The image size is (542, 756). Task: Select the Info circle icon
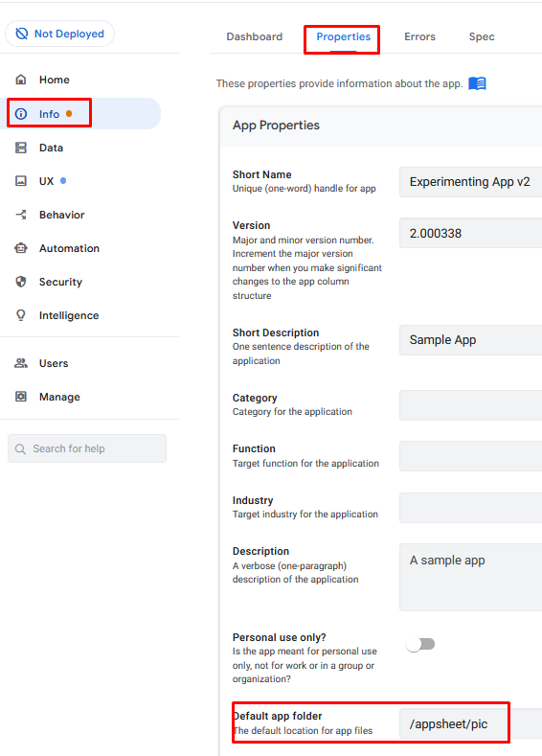coord(21,114)
